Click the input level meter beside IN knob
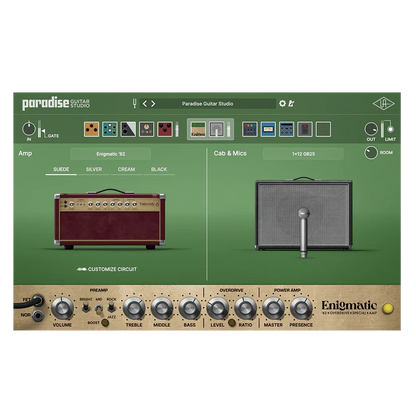Image resolution: width=416 pixels, height=416 pixels. tap(39, 129)
